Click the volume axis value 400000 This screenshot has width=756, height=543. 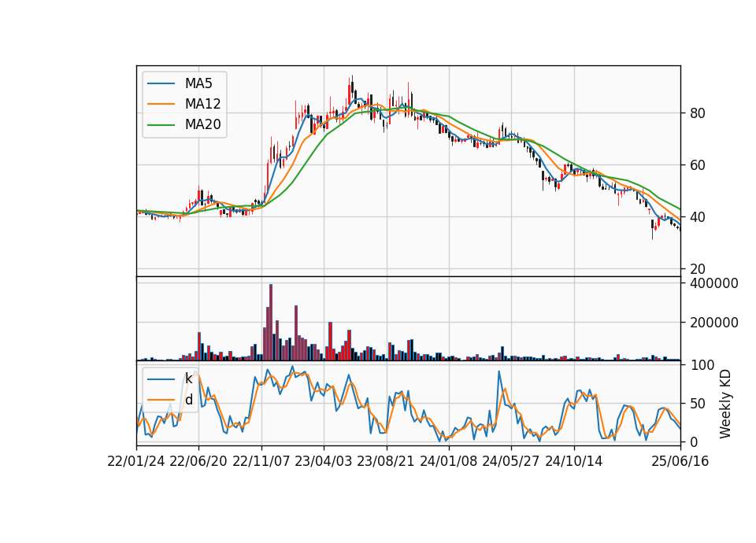pos(714,284)
